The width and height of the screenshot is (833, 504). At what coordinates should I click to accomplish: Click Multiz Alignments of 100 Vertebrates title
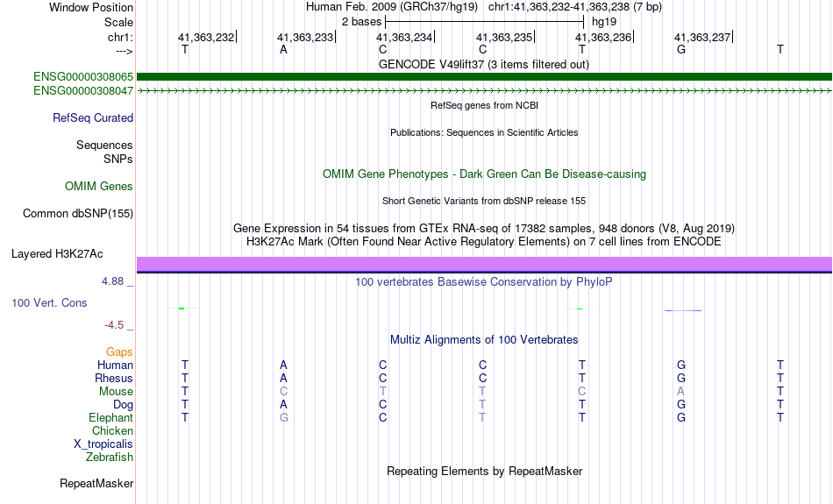(x=484, y=340)
